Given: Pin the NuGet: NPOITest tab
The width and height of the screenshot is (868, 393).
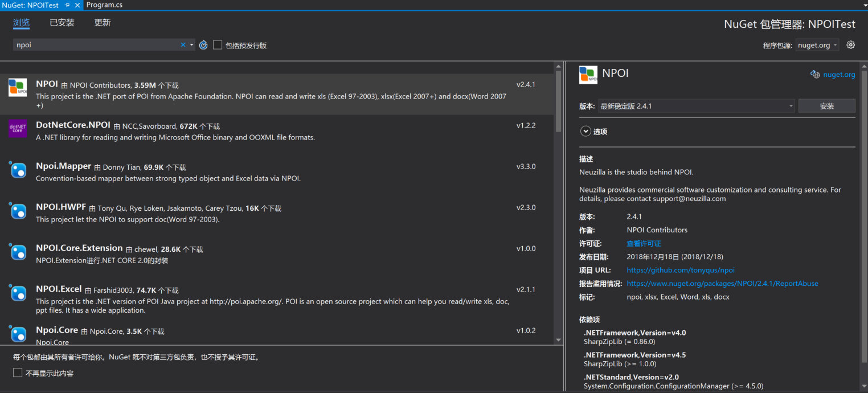Looking at the screenshot, I should coord(67,5).
